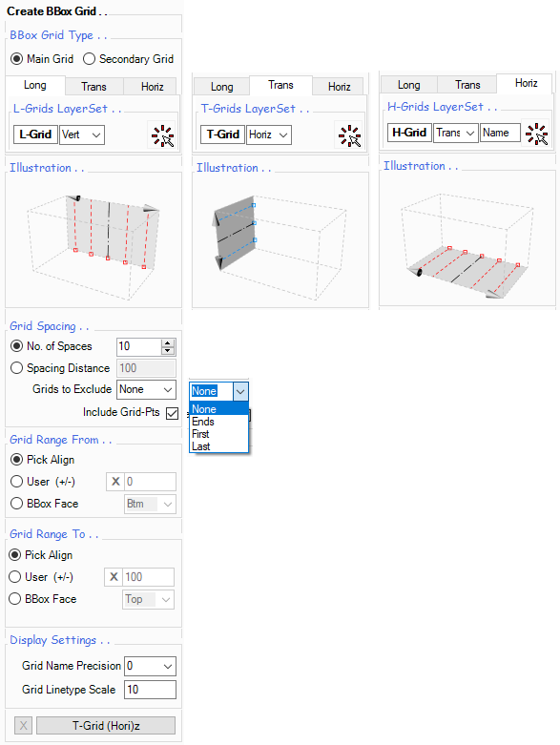Click the H-Grid illustration image
The height and width of the screenshot is (745, 560).
(x=467, y=238)
